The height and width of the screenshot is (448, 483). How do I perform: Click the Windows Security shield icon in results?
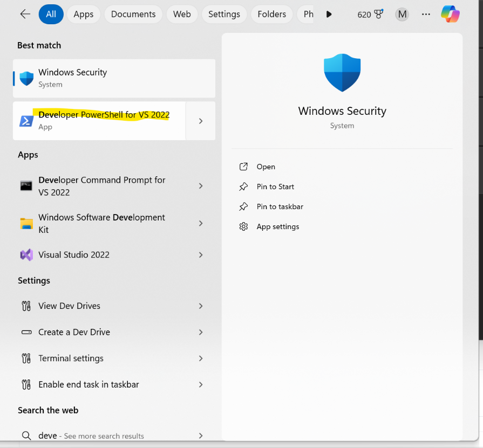26,79
